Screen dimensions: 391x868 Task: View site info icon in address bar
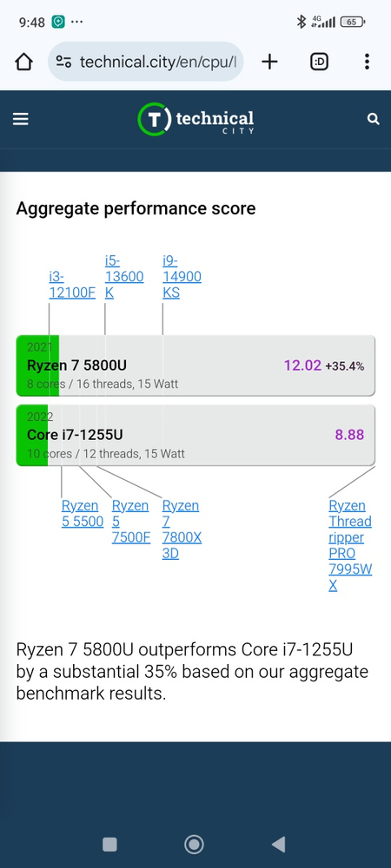[x=64, y=62]
